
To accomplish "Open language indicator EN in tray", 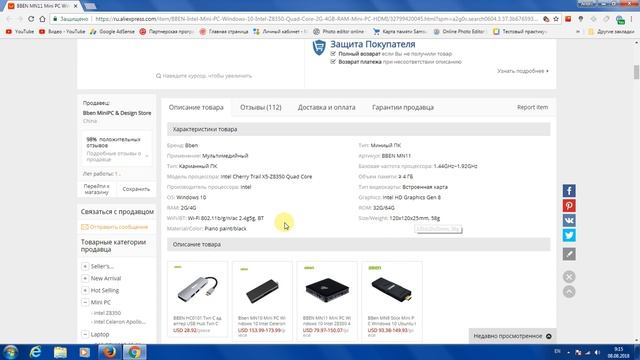I will pyautogui.click(x=557, y=351).
